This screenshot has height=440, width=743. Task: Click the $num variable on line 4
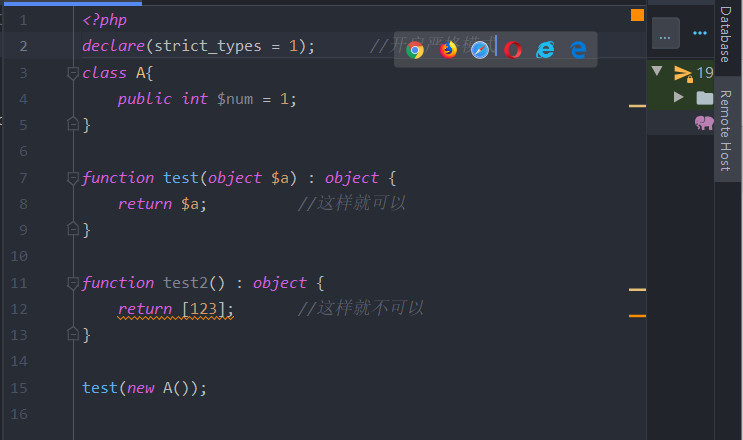(x=235, y=99)
